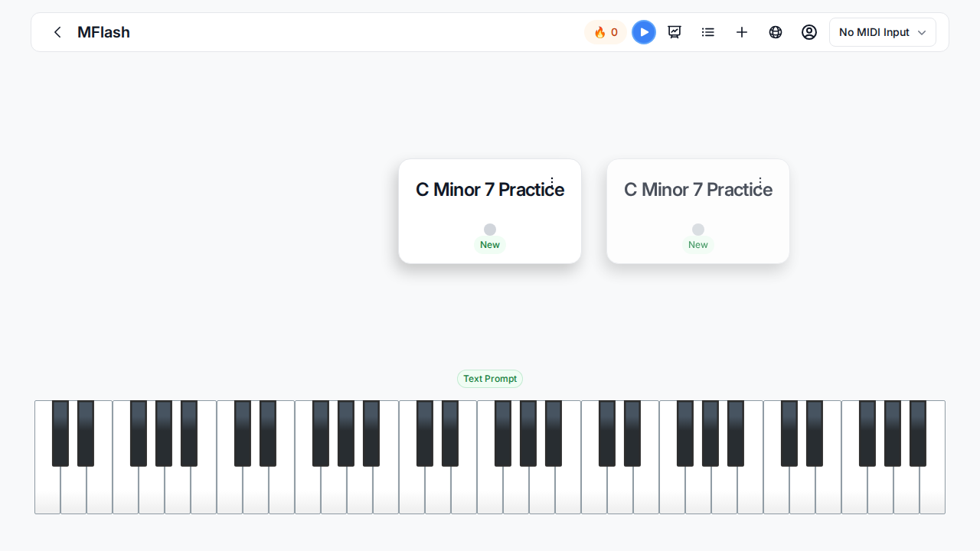The width and height of the screenshot is (980, 551).
Task: Select the first C Minor 7 Practice card
Action: [x=490, y=211]
